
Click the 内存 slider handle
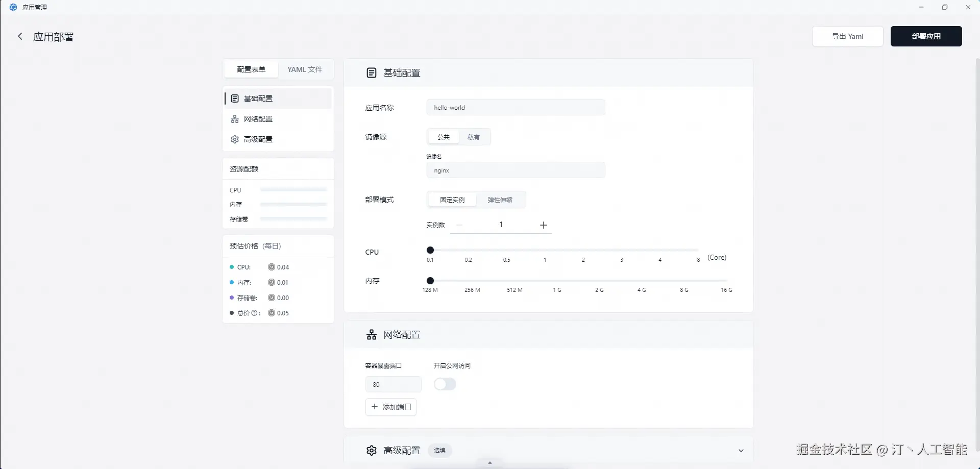pyautogui.click(x=430, y=281)
